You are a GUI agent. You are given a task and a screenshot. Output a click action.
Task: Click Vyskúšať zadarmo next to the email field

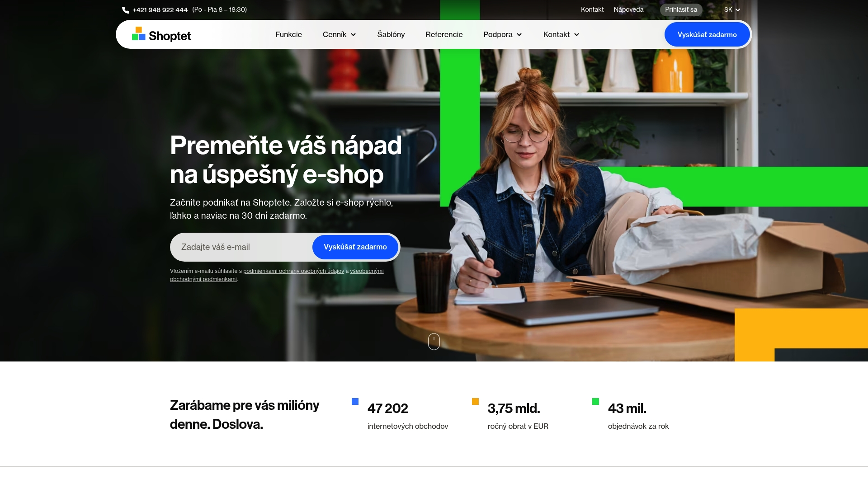coord(355,247)
